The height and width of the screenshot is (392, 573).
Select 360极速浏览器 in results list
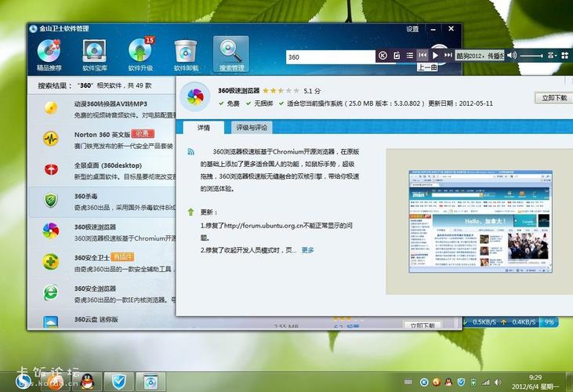click(x=103, y=232)
